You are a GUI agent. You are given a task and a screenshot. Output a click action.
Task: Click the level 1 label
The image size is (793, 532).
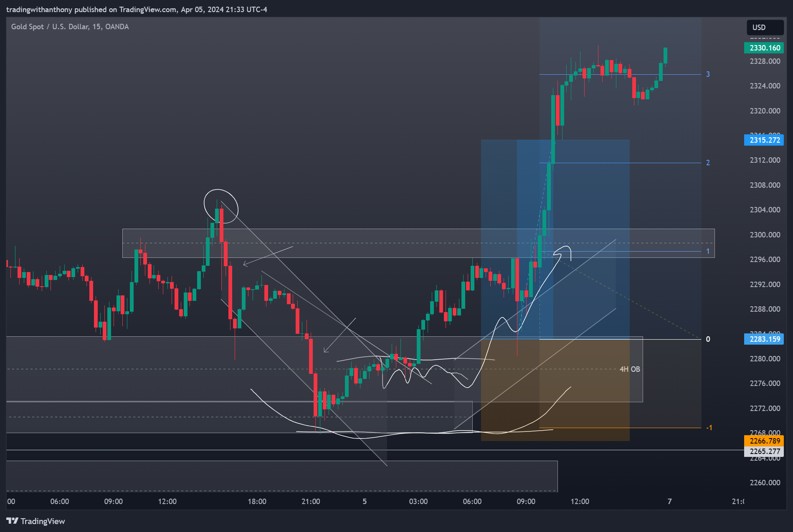[708, 251]
